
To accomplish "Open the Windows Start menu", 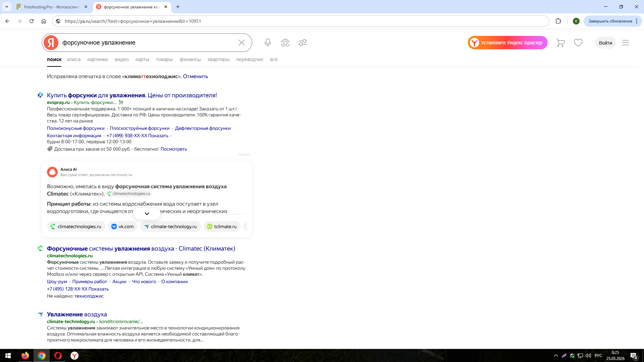I will point(8,356).
